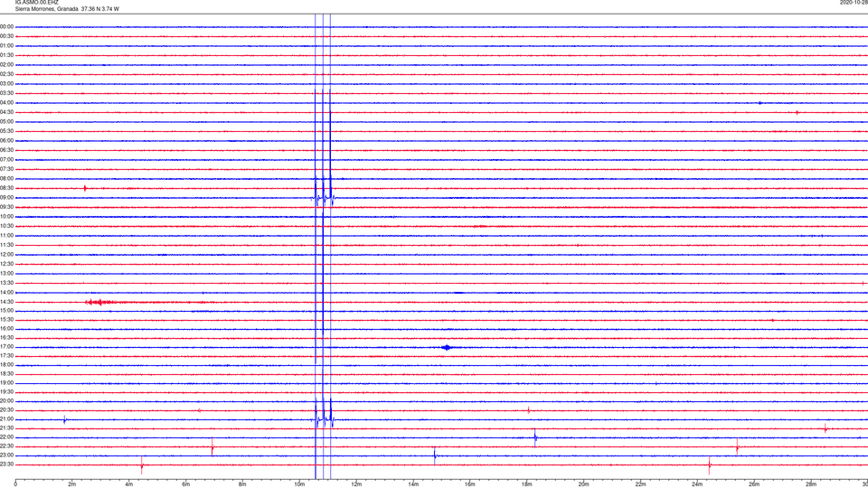This screenshot has width=868, height=488.
Task: Click the 18:00 time label
Action: [6, 364]
